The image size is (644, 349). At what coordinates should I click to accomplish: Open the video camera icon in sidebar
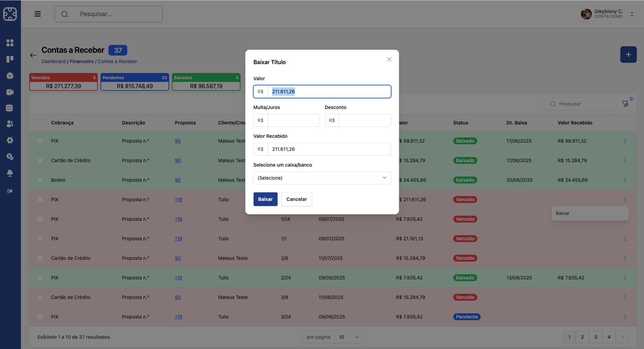10,92
